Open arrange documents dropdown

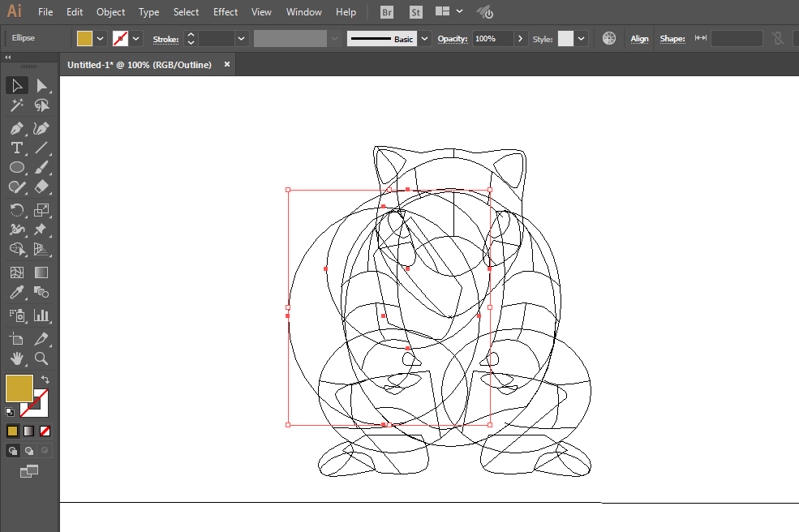coord(449,11)
